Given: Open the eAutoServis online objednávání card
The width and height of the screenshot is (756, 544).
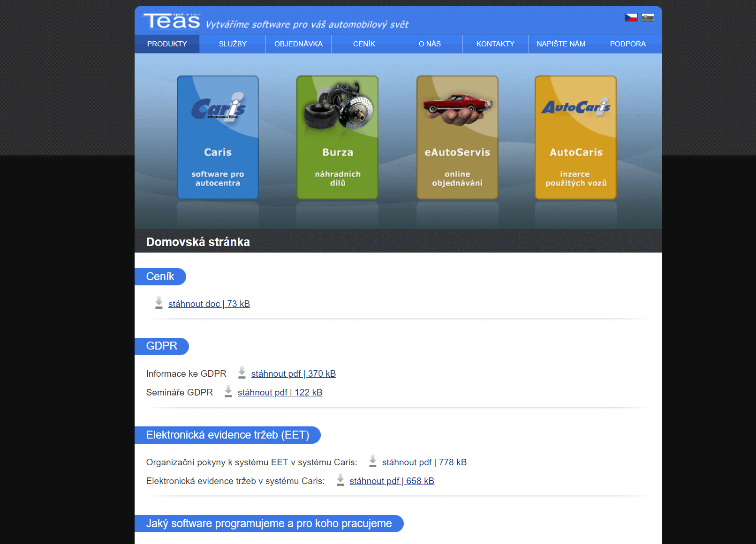Looking at the screenshot, I should (x=457, y=137).
